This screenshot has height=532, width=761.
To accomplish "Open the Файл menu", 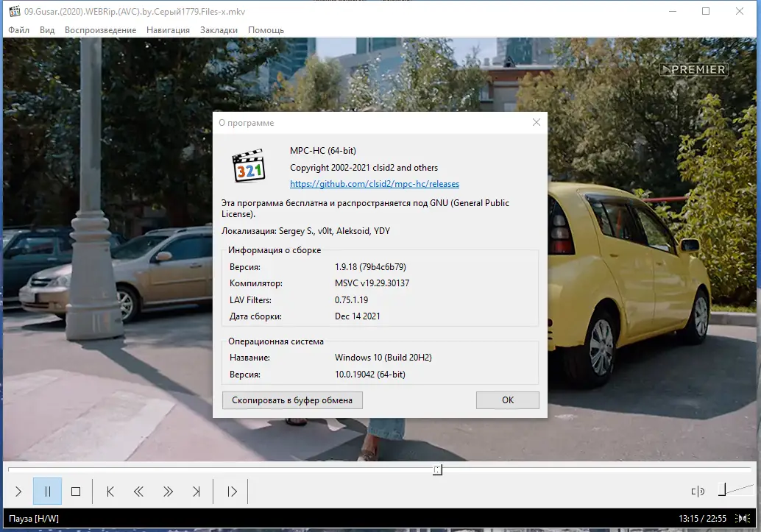I will pyautogui.click(x=18, y=30).
